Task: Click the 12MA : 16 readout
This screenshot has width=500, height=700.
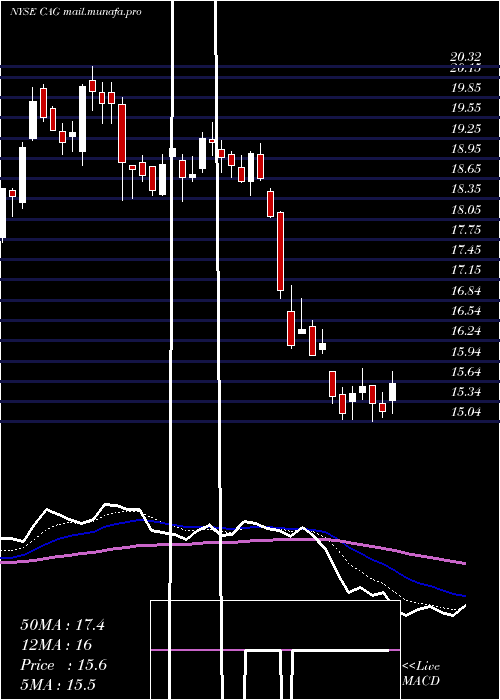Action: (x=56, y=645)
